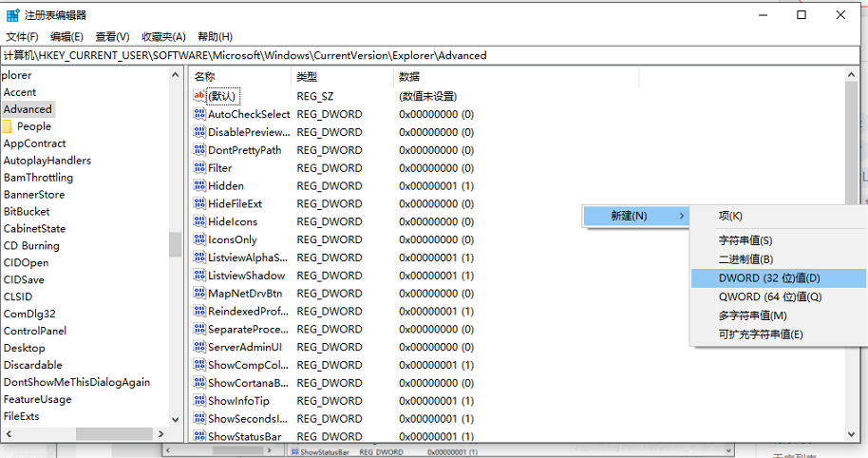The width and height of the screenshot is (868, 458).
Task: Click the ShowCortanaB DWORD icon
Action: (x=199, y=383)
